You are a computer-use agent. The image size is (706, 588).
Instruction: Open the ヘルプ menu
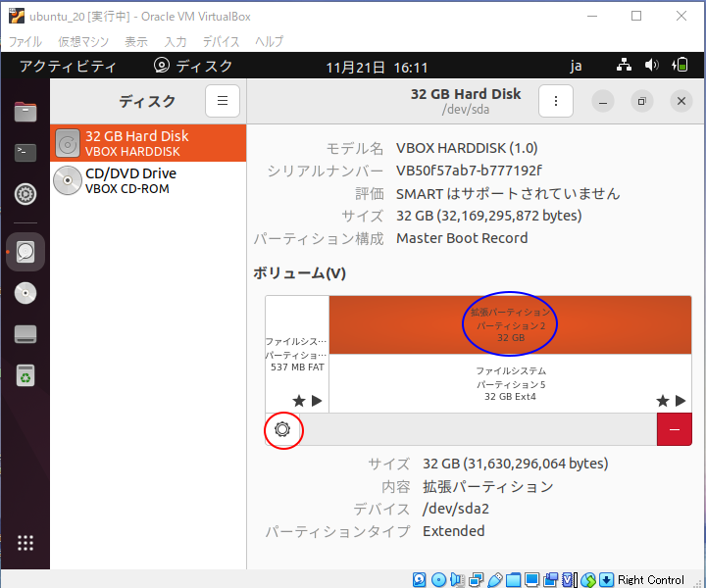[269, 41]
